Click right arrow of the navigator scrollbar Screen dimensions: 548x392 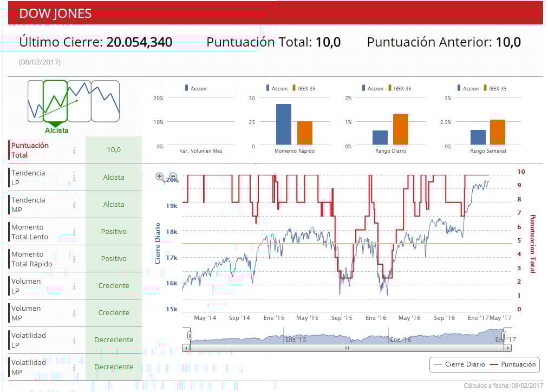(x=507, y=348)
